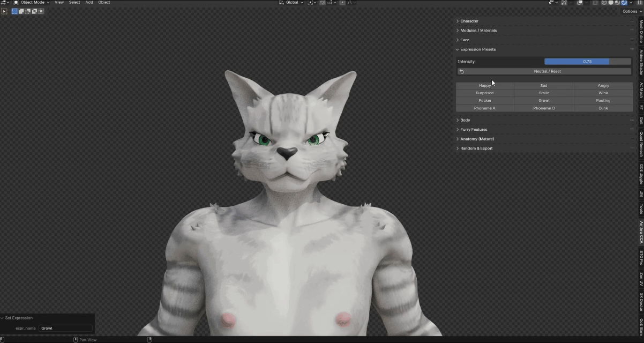
Task: Open the Zen UV sidebar tab
Action: (x=641, y=279)
